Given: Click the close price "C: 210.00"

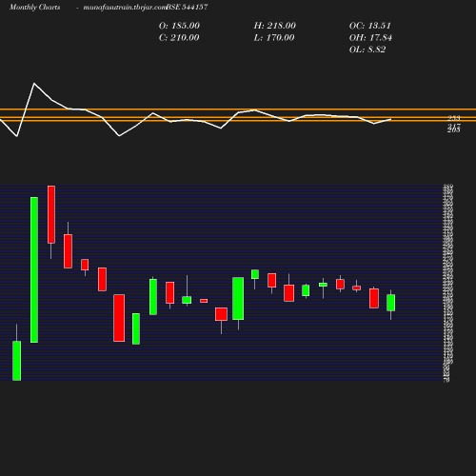Looking at the screenshot, I should click(179, 38).
